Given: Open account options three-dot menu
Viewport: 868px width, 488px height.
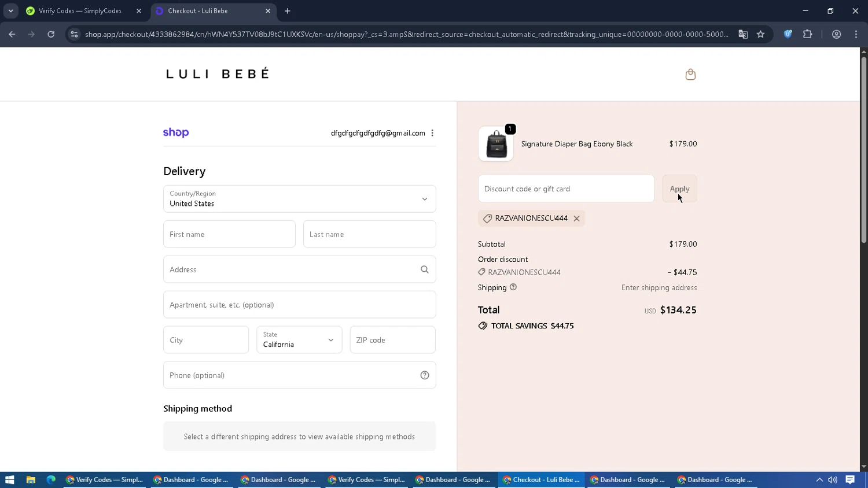Looking at the screenshot, I should point(432,133).
